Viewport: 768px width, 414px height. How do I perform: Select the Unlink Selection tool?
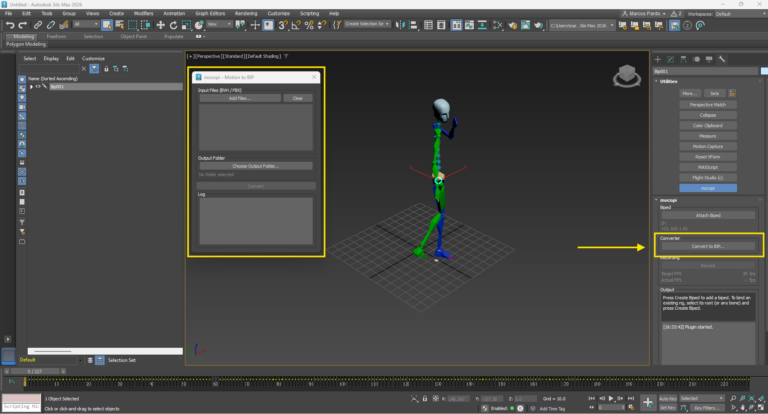click(50, 25)
